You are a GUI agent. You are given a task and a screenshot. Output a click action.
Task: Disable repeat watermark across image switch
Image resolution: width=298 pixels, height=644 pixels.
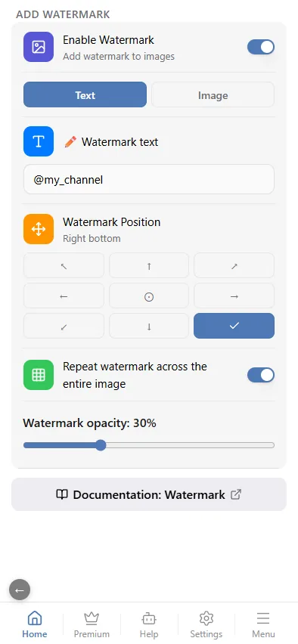(x=261, y=375)
